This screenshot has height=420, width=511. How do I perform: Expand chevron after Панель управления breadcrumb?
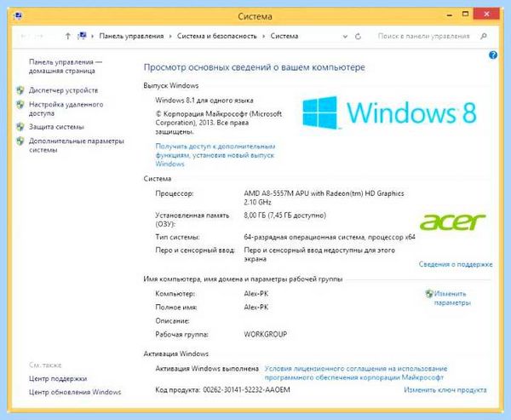click(170, 36)
